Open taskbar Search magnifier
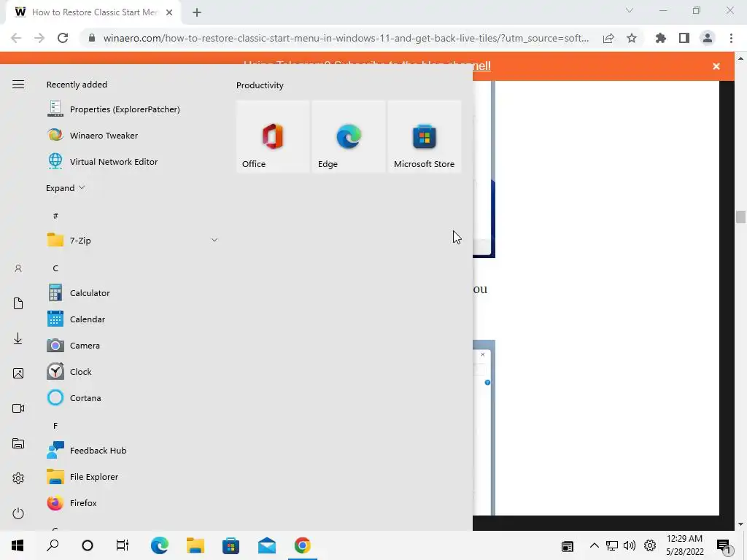This screenshot has height=560, width=747. [53, 545]
